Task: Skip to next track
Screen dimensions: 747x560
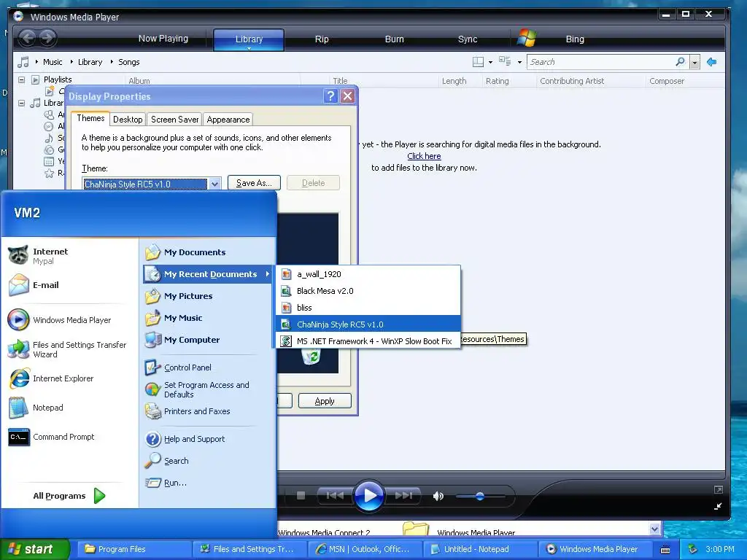Action: pyautogui.click(x=403, y=496)
